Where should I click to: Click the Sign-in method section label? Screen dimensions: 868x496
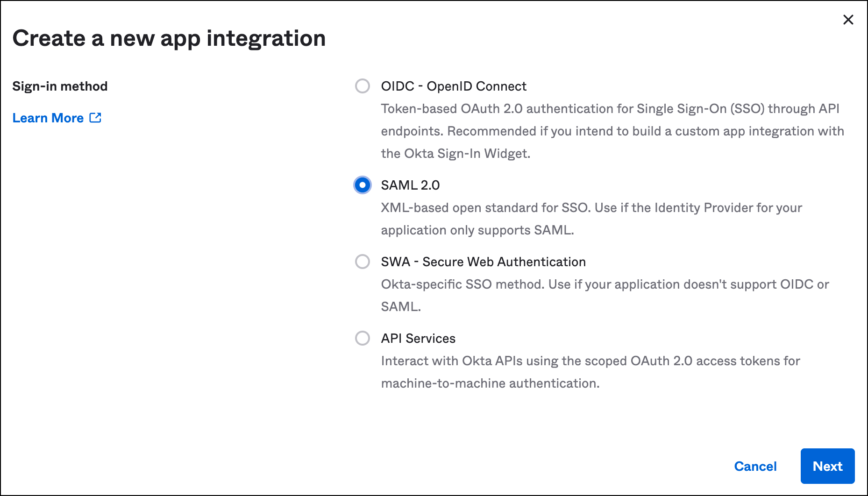[60, 86]
